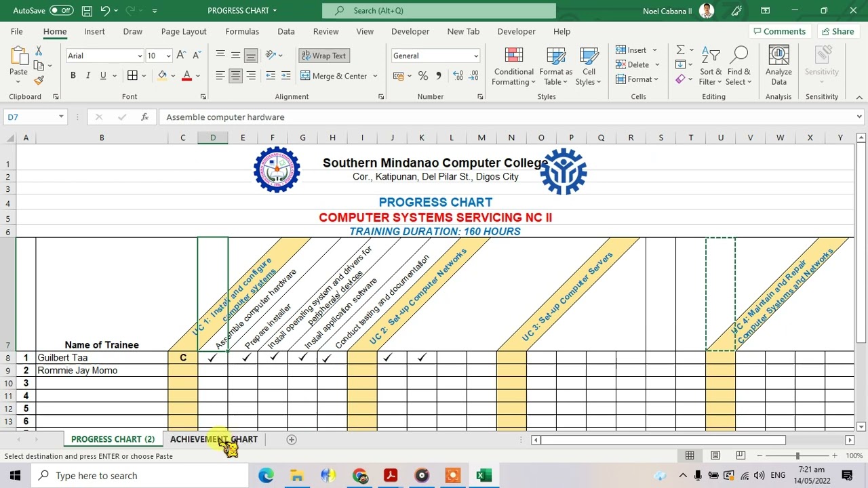Image resolution: width=868 pixels, height=488 pixels.
Task: Open the ACHIEVEMENT CHART sheet tab
Action: pos(214,439)
